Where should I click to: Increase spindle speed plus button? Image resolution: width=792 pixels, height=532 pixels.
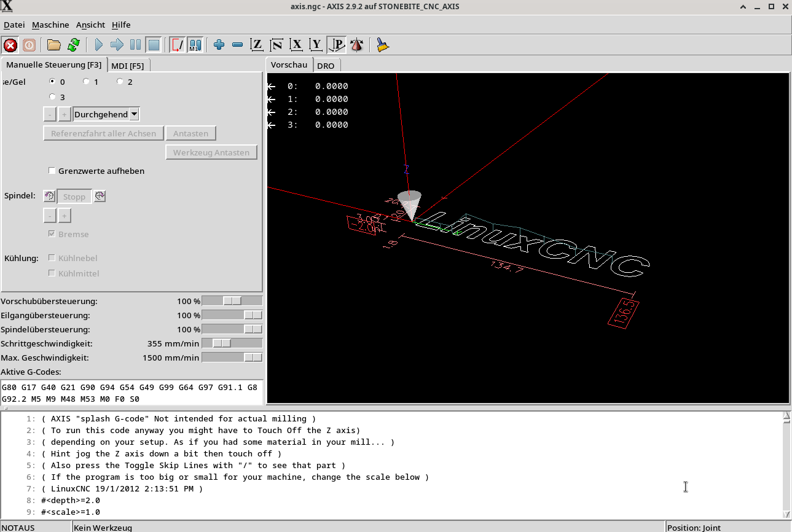pyautogui.click(x=65, y=216)
